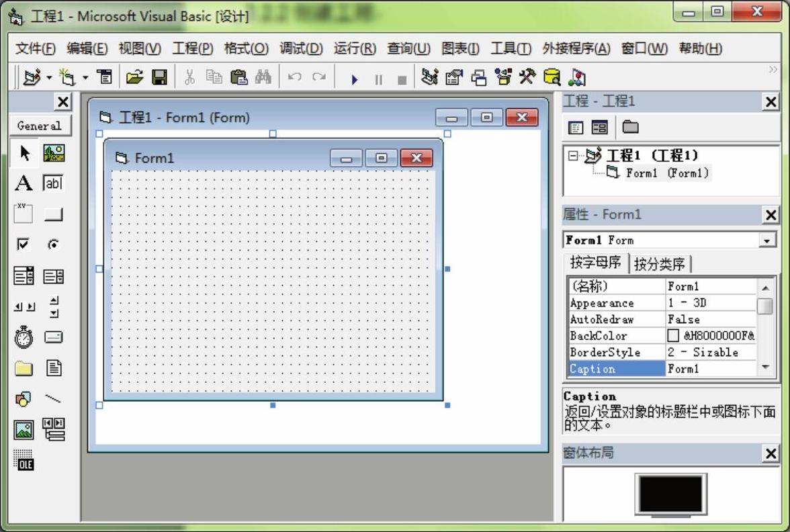The height and width of the screenshot is (532, 790).
Task: Click properties list scroll down arrow
Action: tap(765, 367)
